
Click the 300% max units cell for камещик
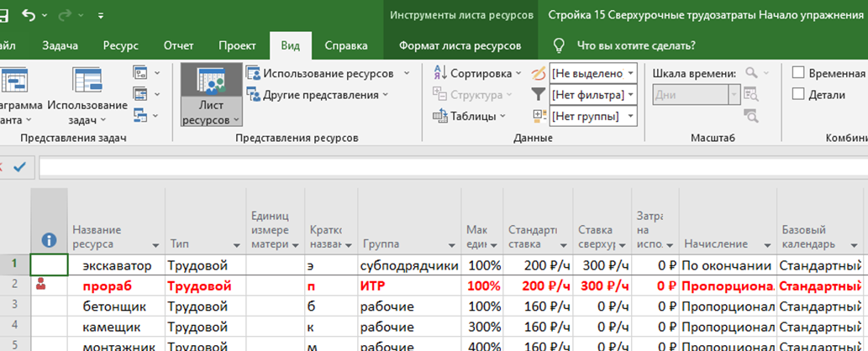tap(483, 327)
